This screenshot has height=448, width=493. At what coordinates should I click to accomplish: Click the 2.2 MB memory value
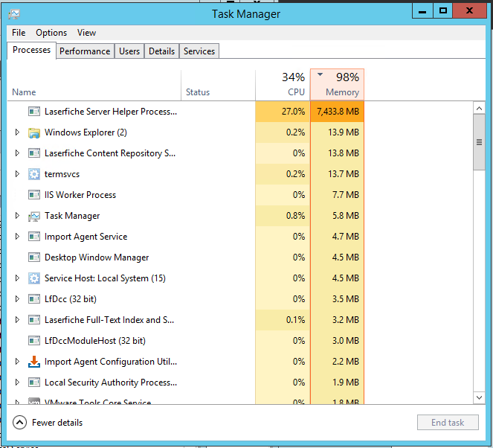(346, 362)
